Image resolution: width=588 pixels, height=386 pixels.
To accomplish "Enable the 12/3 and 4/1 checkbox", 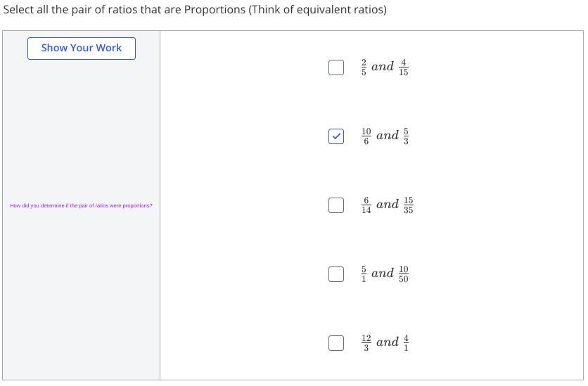I will [x=336, y=342].
